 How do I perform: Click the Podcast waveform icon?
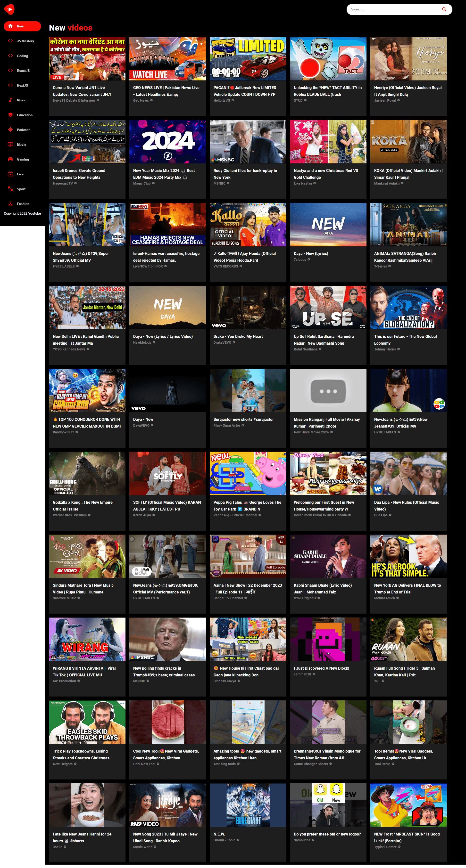point(10,130)
